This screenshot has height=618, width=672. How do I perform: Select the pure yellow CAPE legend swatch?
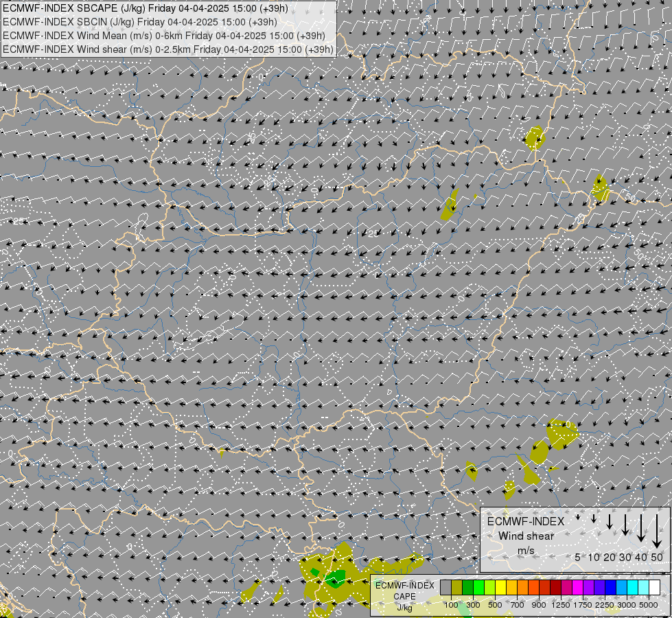click(x=501, y=587)
